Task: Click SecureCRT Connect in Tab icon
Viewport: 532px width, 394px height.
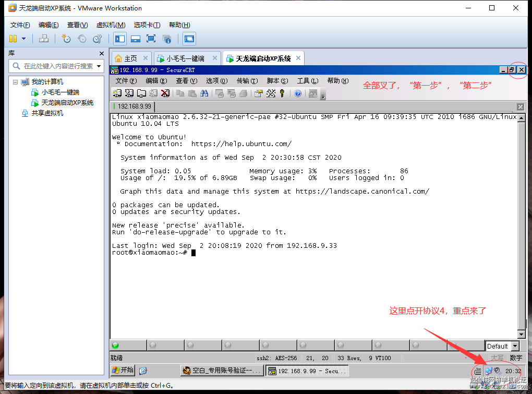Action: (141, 93)
